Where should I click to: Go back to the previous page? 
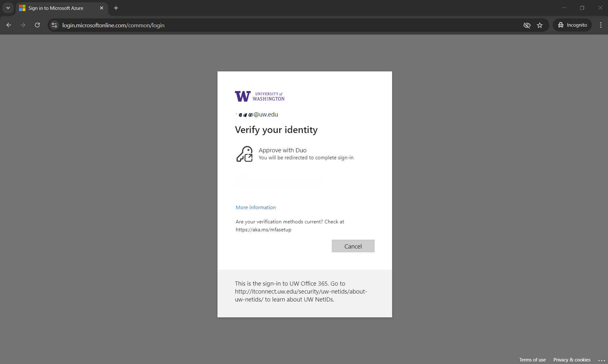point(9,25)
